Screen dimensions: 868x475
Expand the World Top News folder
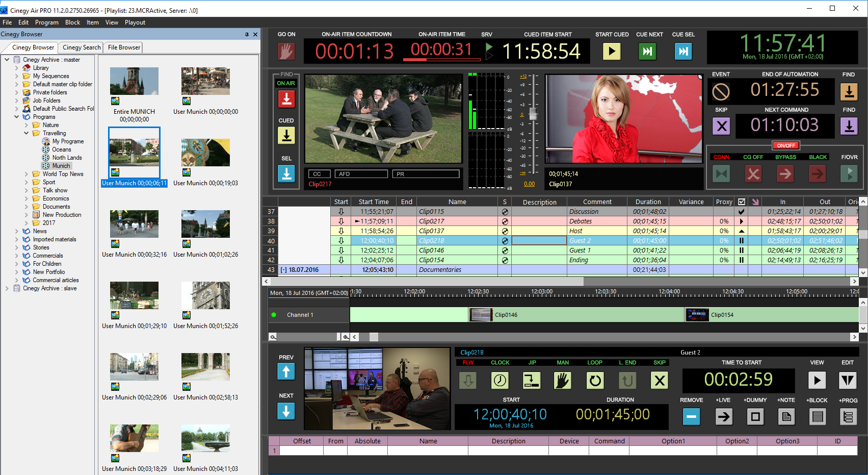tap(27, 174)
